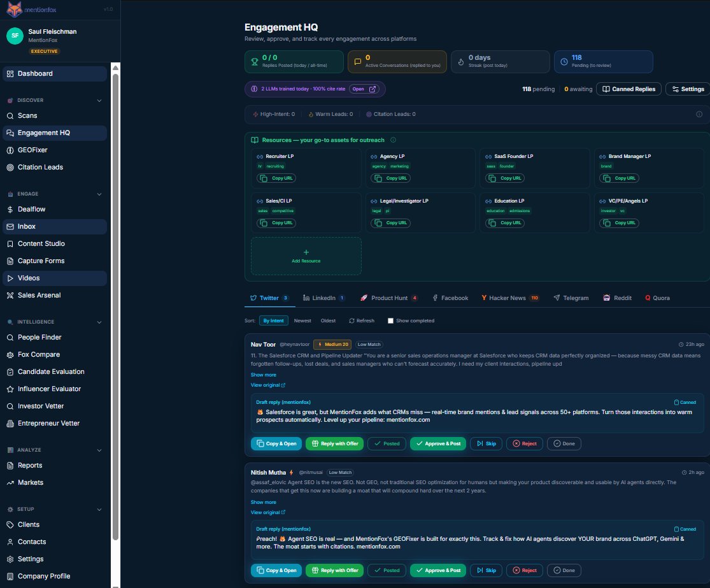Click the Influencer Evaluator star icon

pyautogui.click(x=10, y=390)
